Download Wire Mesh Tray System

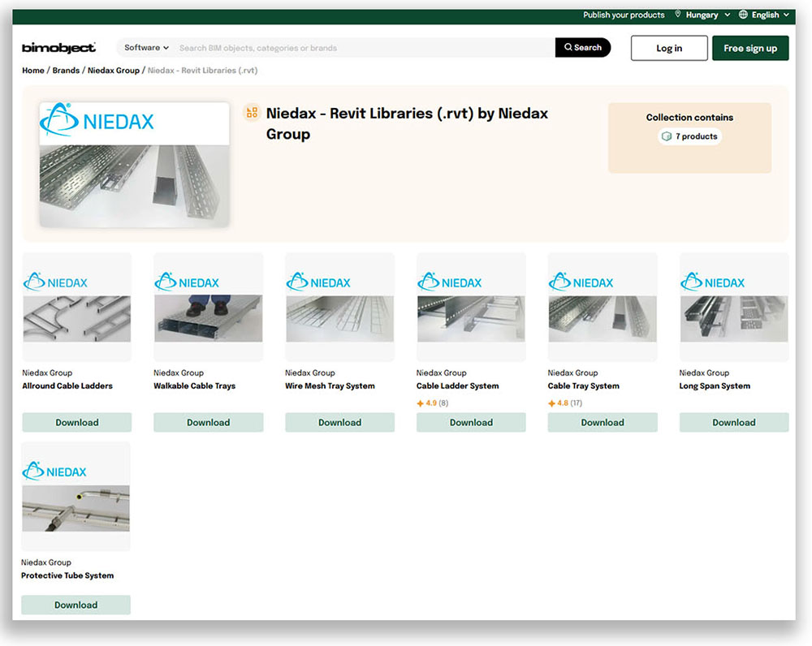tap(339, 422)
